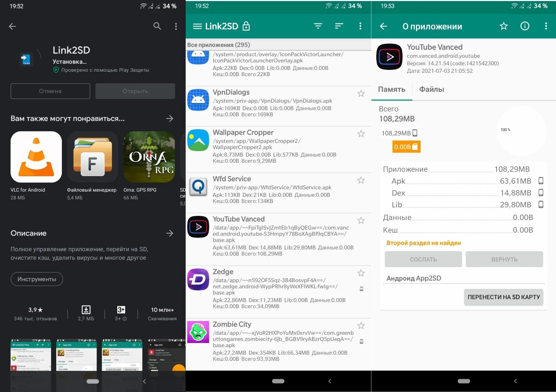Tap the favorite star in app details header
The image size is (556, 392).
click(504, 26)
